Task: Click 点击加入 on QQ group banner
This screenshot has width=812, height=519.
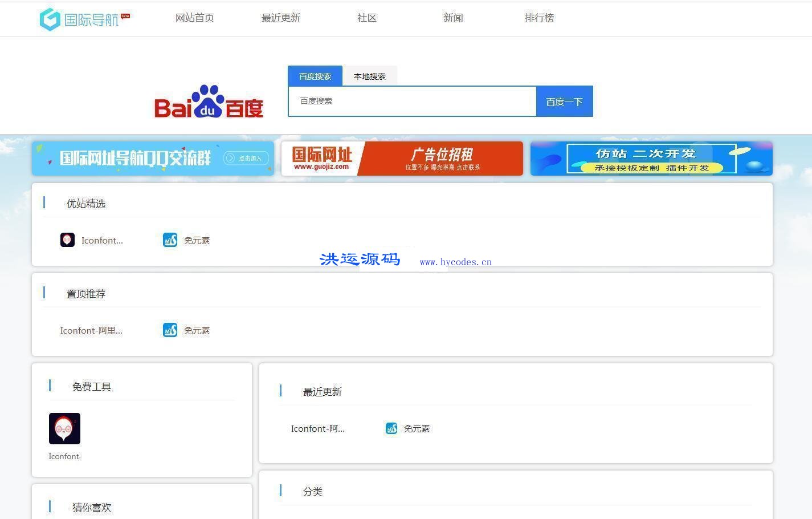Action: click(x=246, y=158)
